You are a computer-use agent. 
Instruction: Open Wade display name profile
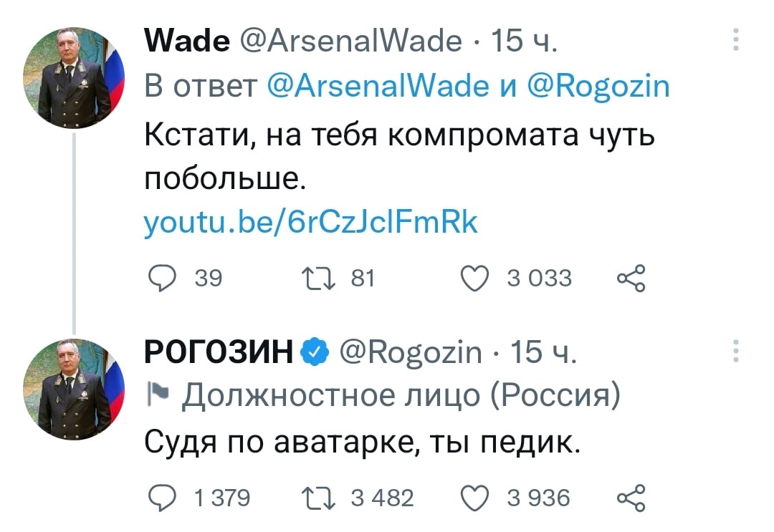(x=187, y=40)
